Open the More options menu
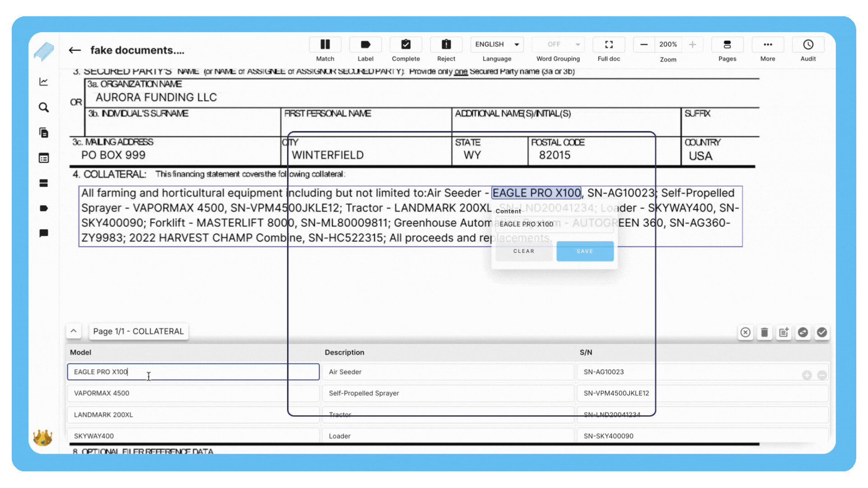The width and height of the screenshot is (868, 488). [768, 44]
